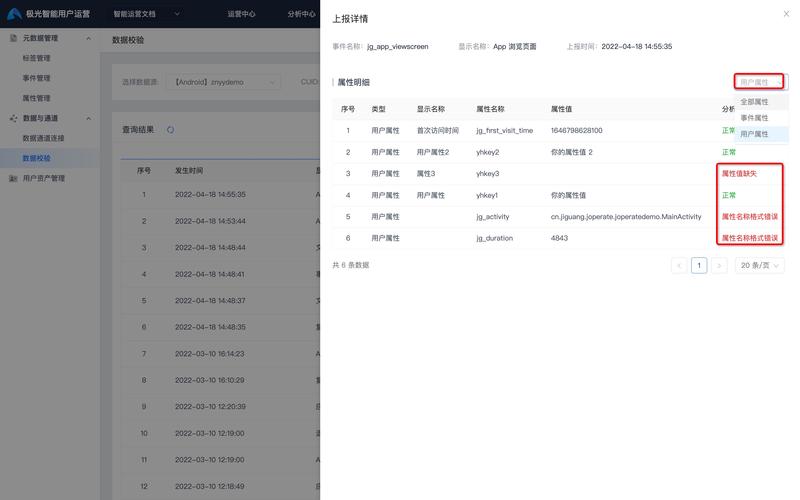Open the 20 条/页 page size dropdown
Screen dimensions: 800x500
tap(759, 265)
